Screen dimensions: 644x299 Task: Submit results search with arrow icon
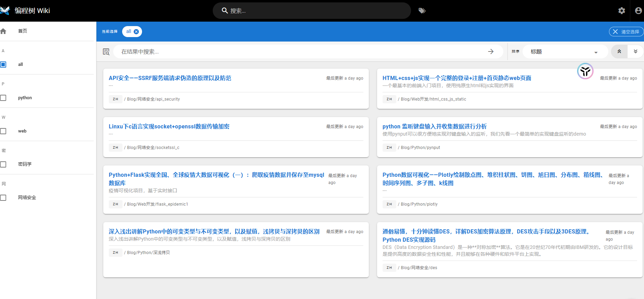coord(491,51)
